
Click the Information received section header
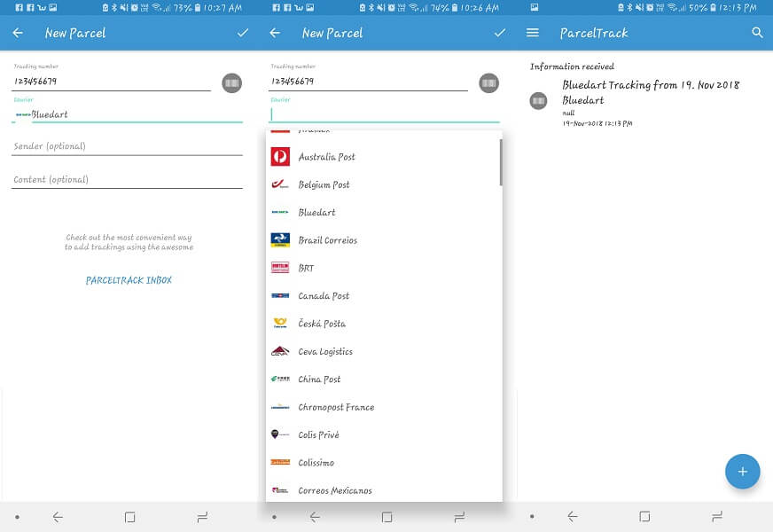[572, 66]
